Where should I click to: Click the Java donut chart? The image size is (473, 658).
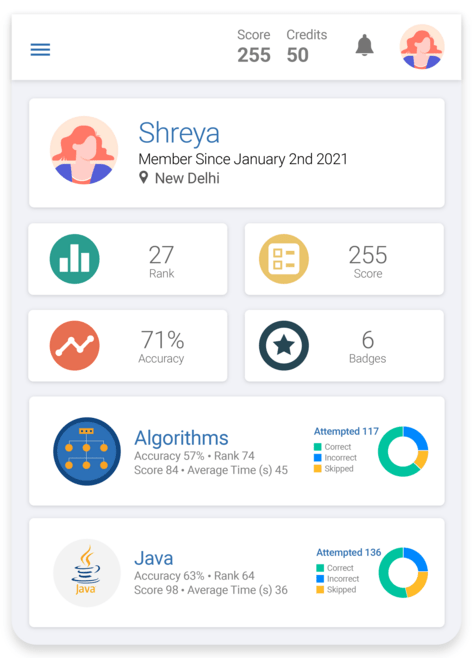(x=403, y=572)
